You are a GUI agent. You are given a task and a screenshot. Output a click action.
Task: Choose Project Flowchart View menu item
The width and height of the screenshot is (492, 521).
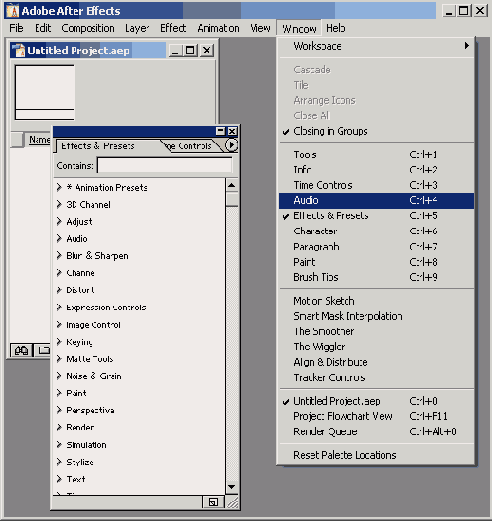[x=377, y=416]
